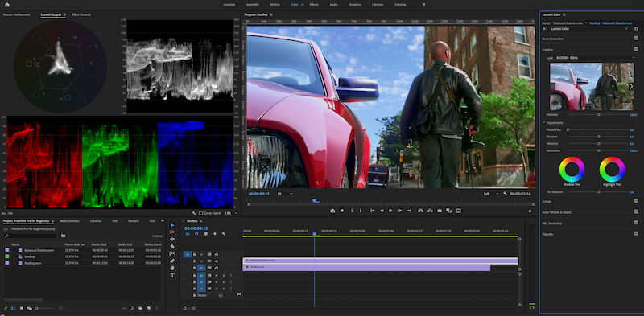Add a marker in the timeline panel
The height and width of the screenshot is (316, 644).
pos(214,234)
